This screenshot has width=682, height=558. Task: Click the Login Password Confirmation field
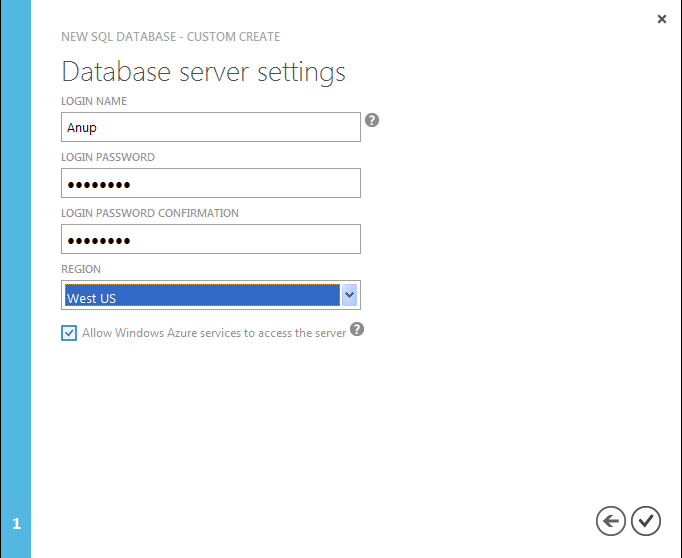(210, 239)
